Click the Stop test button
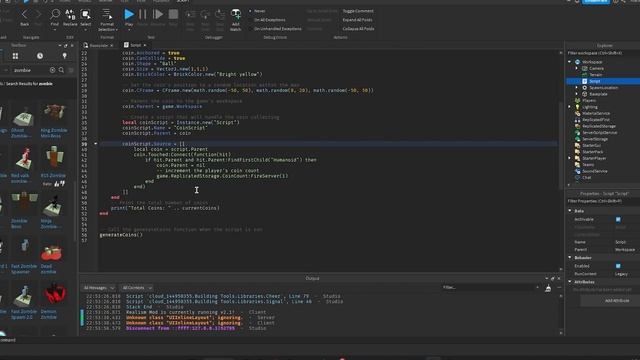The width and height of the screenshot is (640, 360). point(173,15)
